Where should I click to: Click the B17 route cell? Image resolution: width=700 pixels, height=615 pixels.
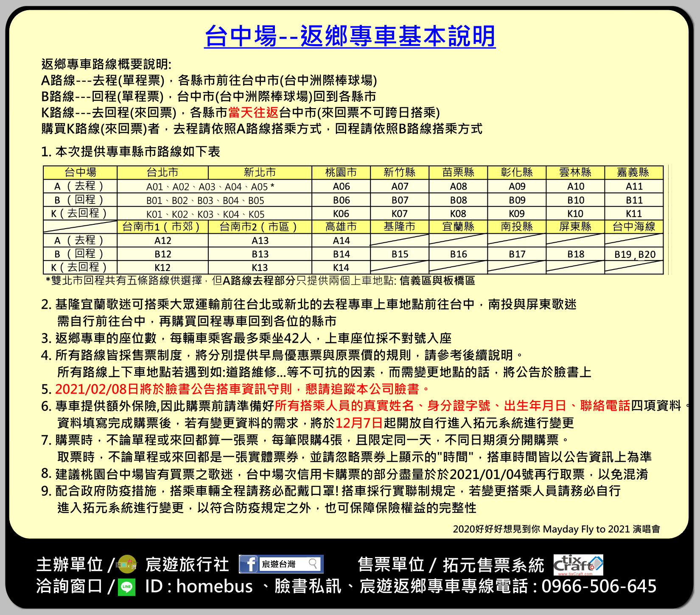coord(517,254)
